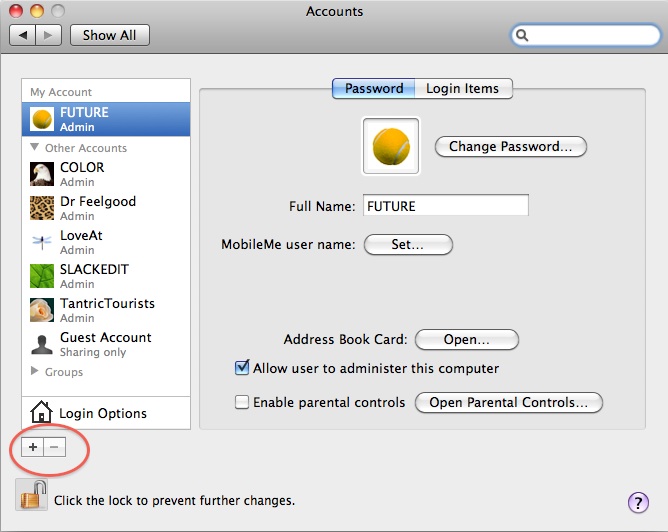The image size is (668, 532).
Task: Open the Address Book Card
Action: 466,339
